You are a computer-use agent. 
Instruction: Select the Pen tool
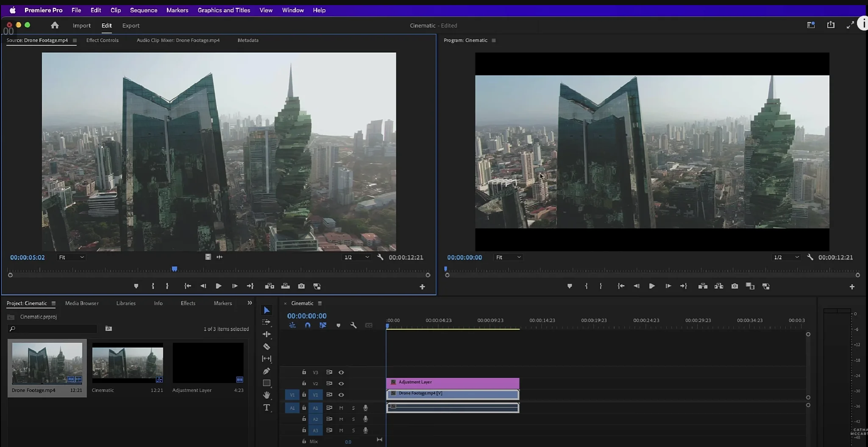(x=267, y=371)
